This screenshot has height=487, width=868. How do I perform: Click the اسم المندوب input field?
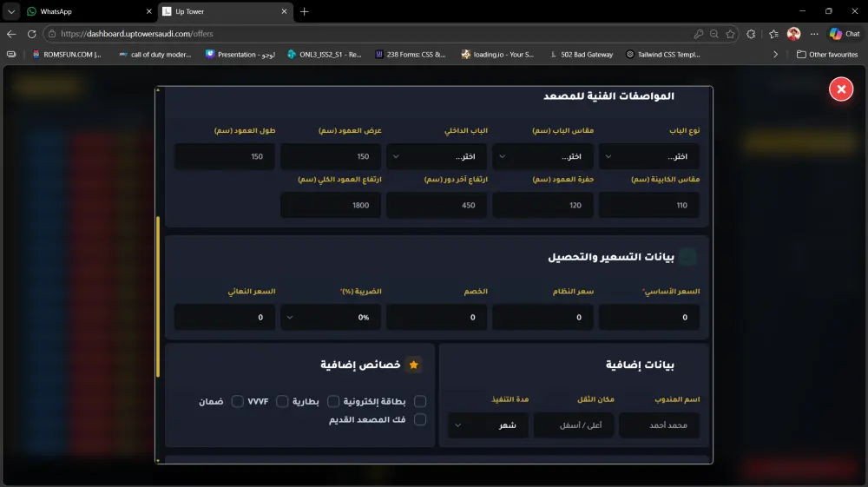coord(660,425)
